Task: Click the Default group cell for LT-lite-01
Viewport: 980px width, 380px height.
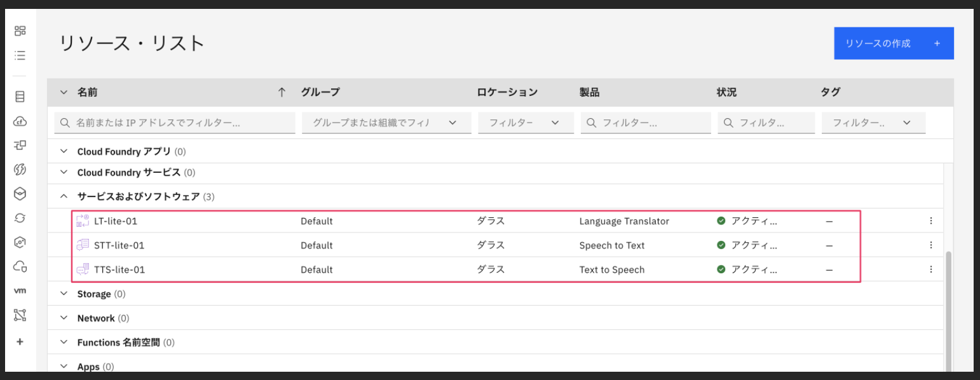Action: click(x=316, y=221)
